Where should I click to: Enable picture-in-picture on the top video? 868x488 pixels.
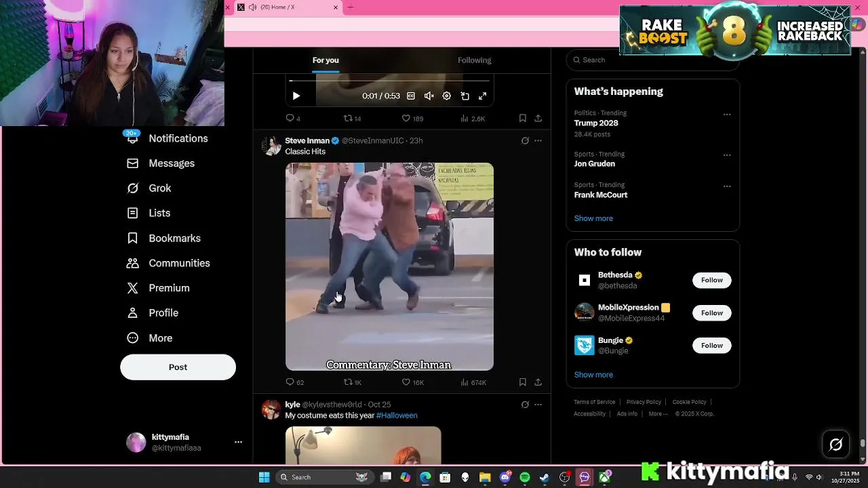465,96
